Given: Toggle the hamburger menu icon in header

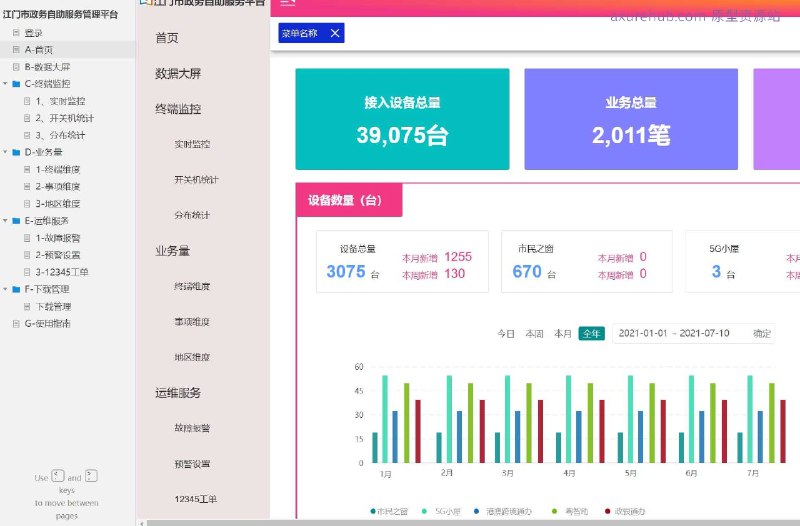Looking at the screenshot, I should [x=288, y=3].
